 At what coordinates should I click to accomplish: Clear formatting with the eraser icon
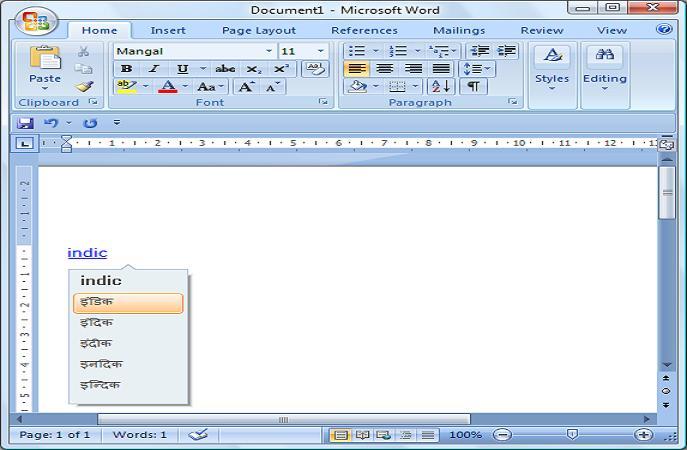[x=315, y=69]
